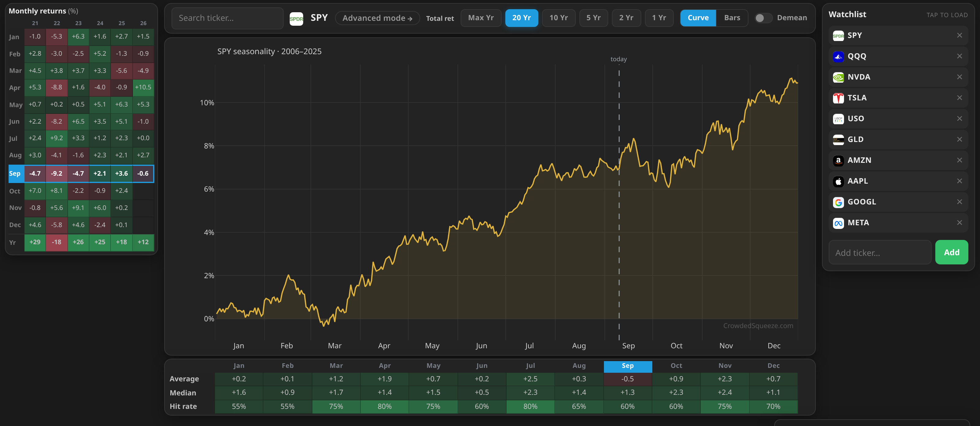Focus the Add ticker input box
The height and width of the screenshot is (426, 980).
(880, 252)
